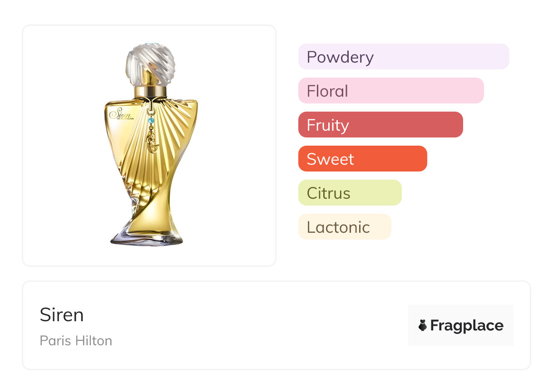This screenshot has width=553, height=392.
Task: Click the gold collar on bottle neck
Action: (150, 91)
